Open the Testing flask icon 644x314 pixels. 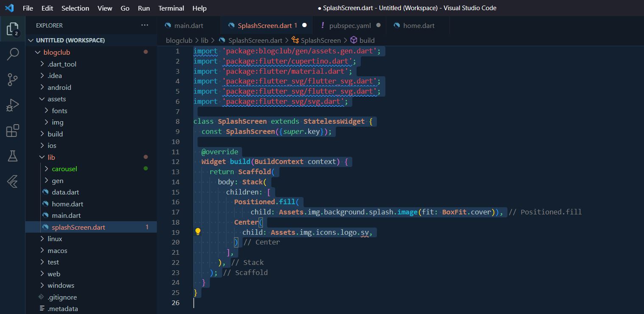[13, 156]
